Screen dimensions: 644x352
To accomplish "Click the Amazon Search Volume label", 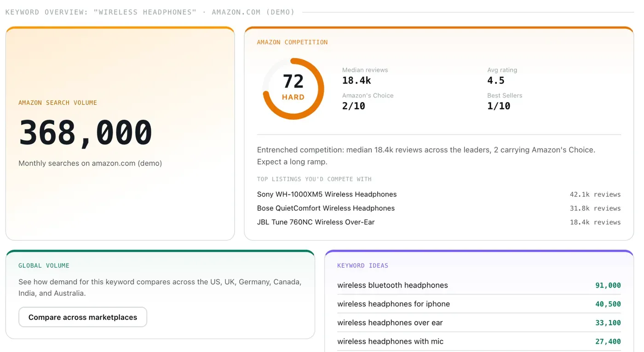I will click(x=57, y=103).
